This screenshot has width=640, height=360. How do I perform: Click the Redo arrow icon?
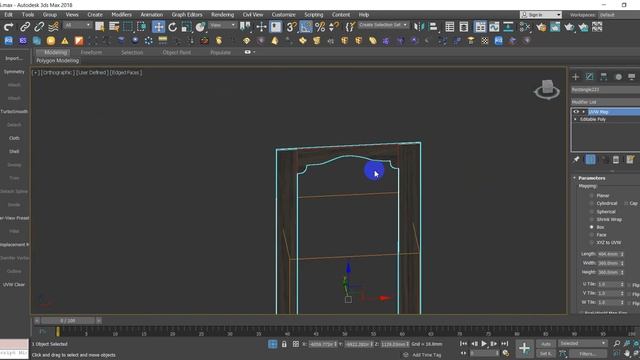point(8,27)
